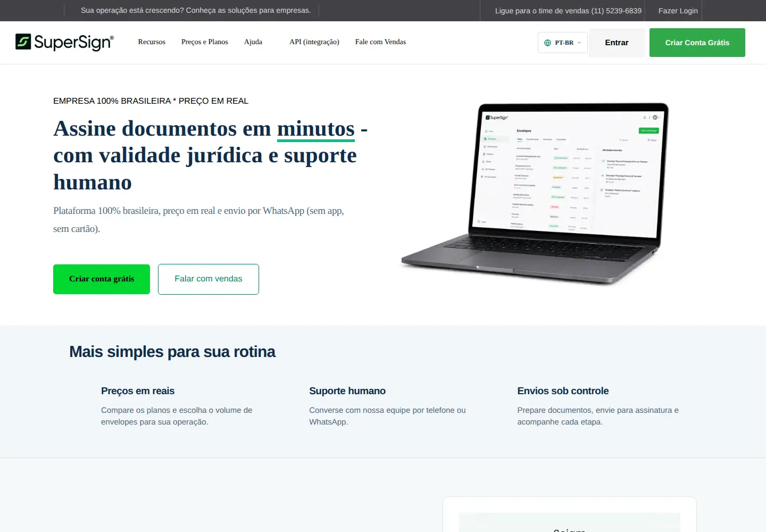
Task: Go to API (integração)
Action: pyautogui.click(x=314, y=42)
